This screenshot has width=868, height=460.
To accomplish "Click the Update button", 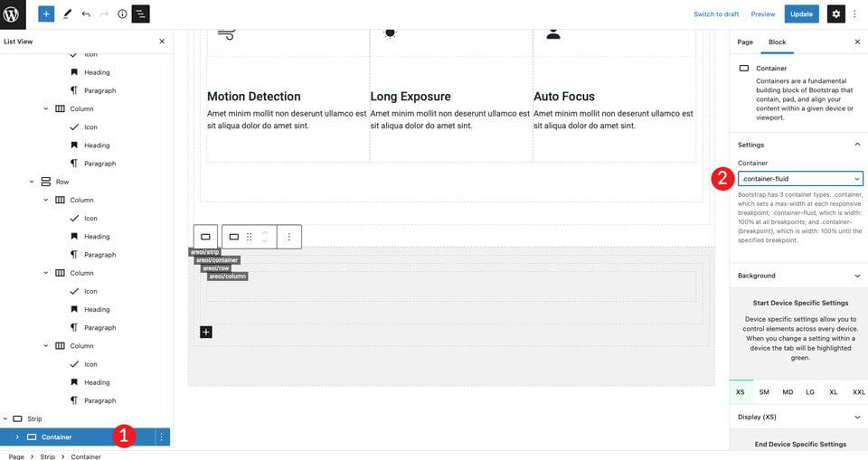I will coord(800,14).
